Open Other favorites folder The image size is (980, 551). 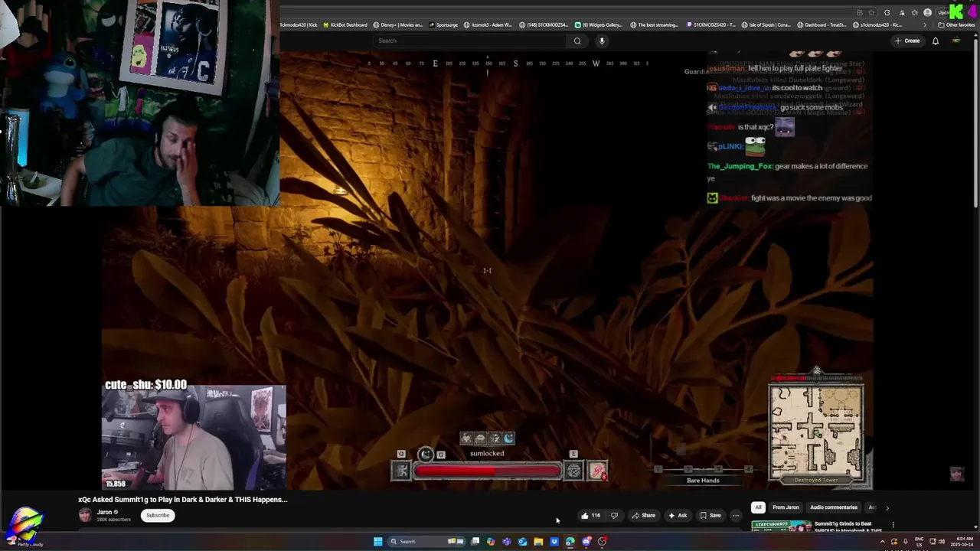[956, 24]
